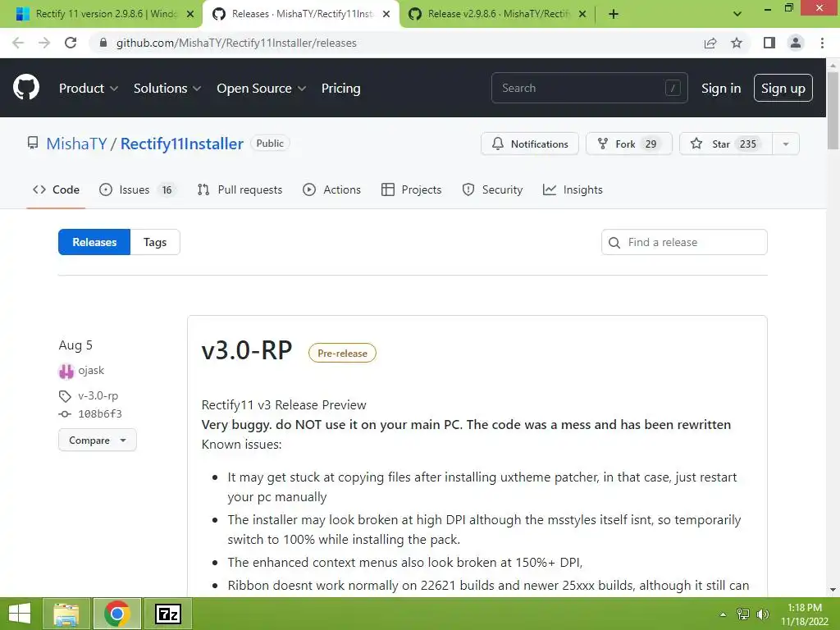Click the repository icon beside MishaTY
This screenshot has width=840, height=630.
[33, 143]
